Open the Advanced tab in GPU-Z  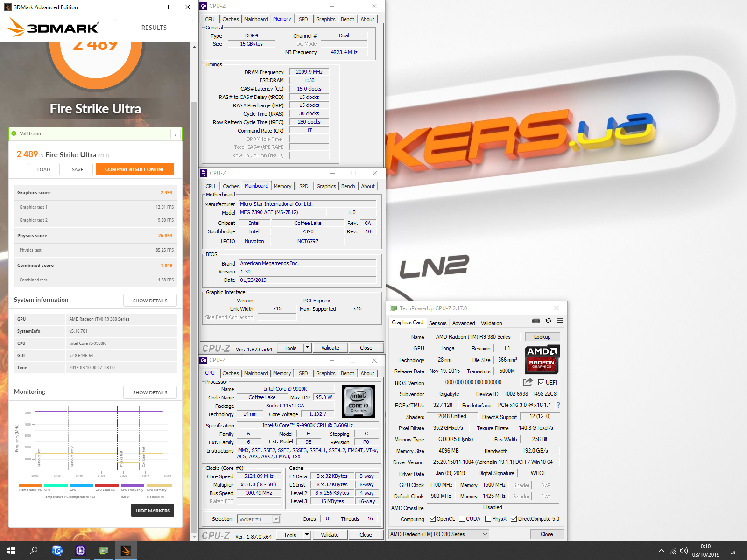(464, 323)
